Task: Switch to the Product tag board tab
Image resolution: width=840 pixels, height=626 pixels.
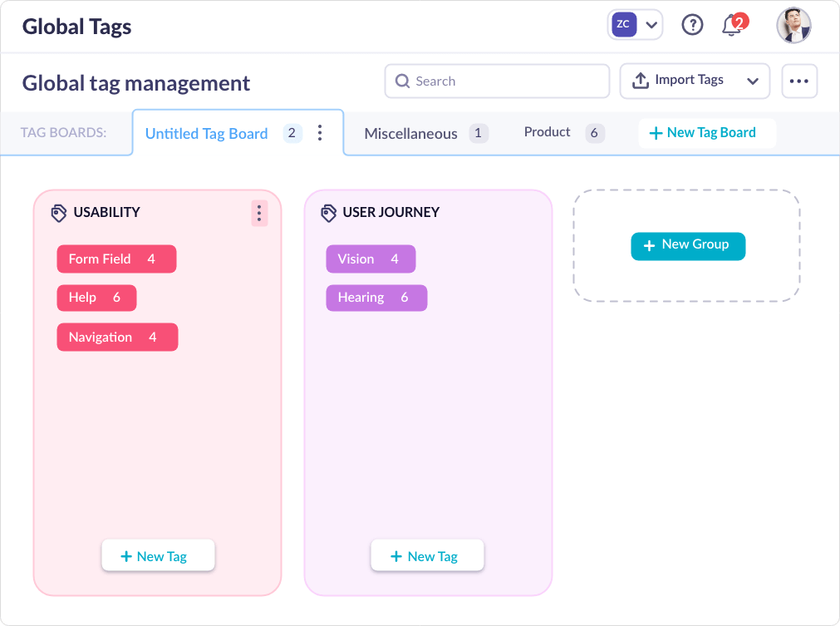Action: [x=548, y=132]
